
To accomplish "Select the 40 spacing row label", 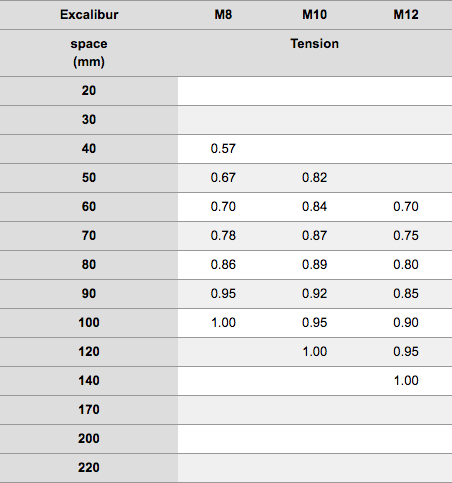I will click(89, 149).
